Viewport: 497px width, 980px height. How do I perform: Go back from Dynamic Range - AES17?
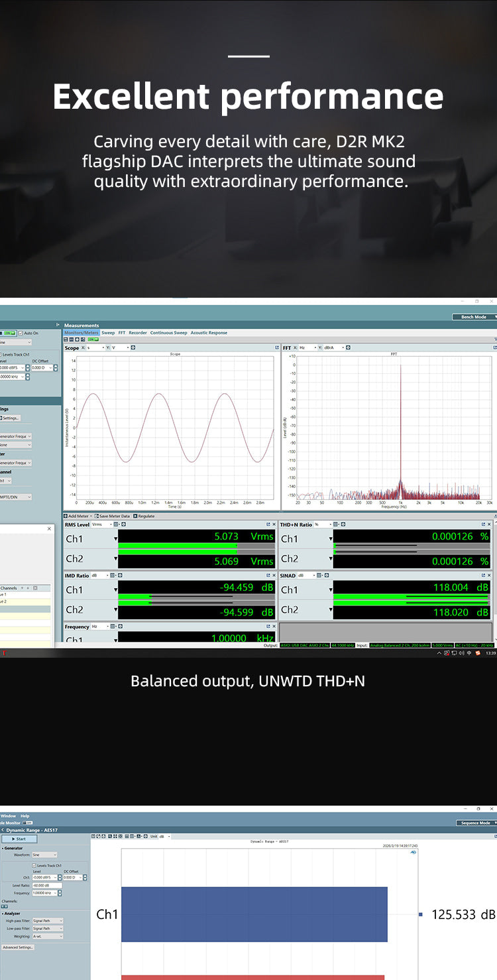pyautogui.click(x=3, y=830)
